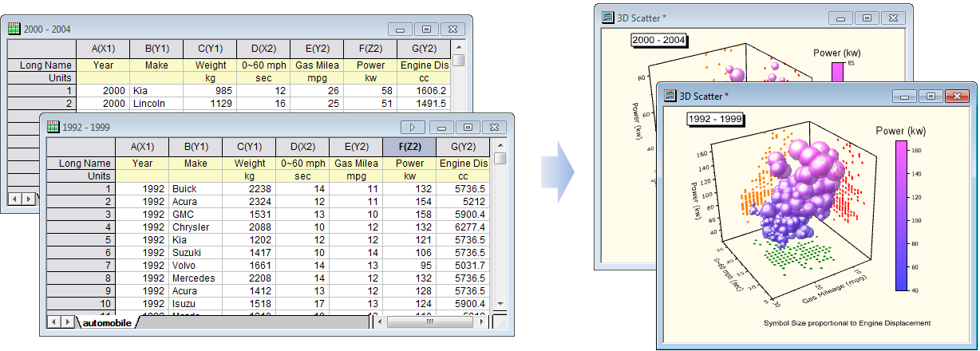Click the vertical scrollbar thumb of the 1992 - 1999 workbook

click(500, 158)
